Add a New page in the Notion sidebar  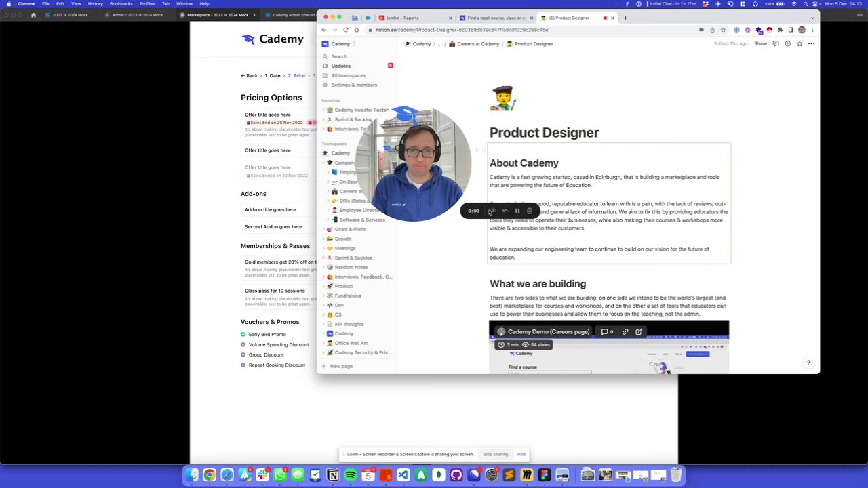(337, 366)
